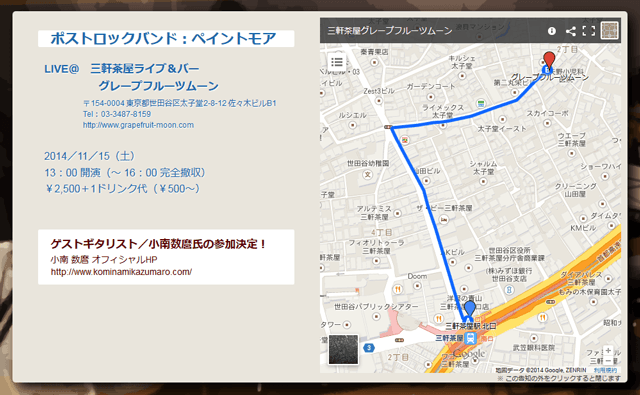
Task: Click the 13：00 開演 time line
Action: click(124, 173)
